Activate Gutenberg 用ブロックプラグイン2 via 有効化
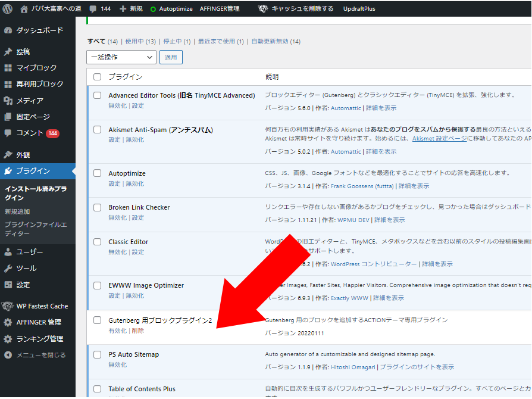This screenshot has height=399, width=532. (117, 331)
